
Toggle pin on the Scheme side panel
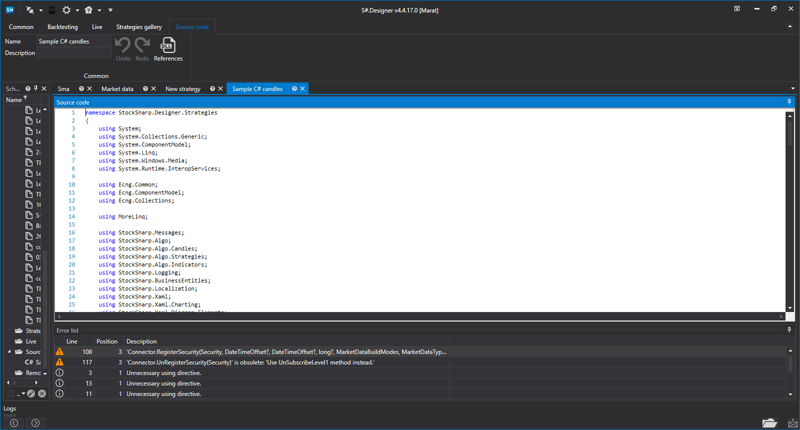click(36, 89)
